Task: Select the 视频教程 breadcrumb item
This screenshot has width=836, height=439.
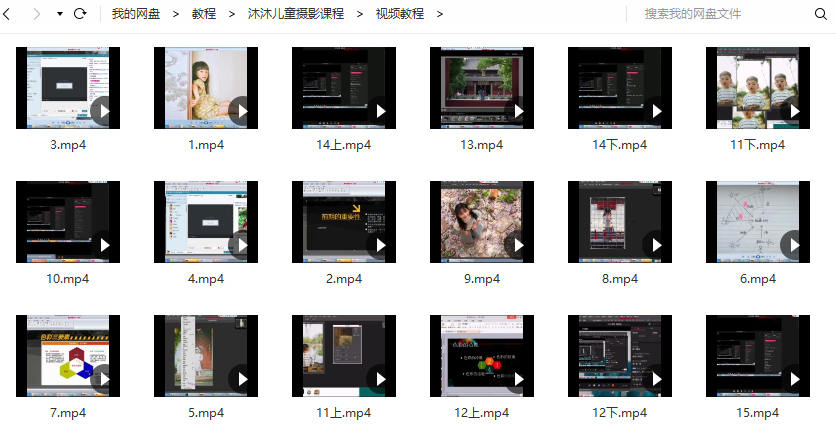Action: pyautogui.click(x=399, y=14)
